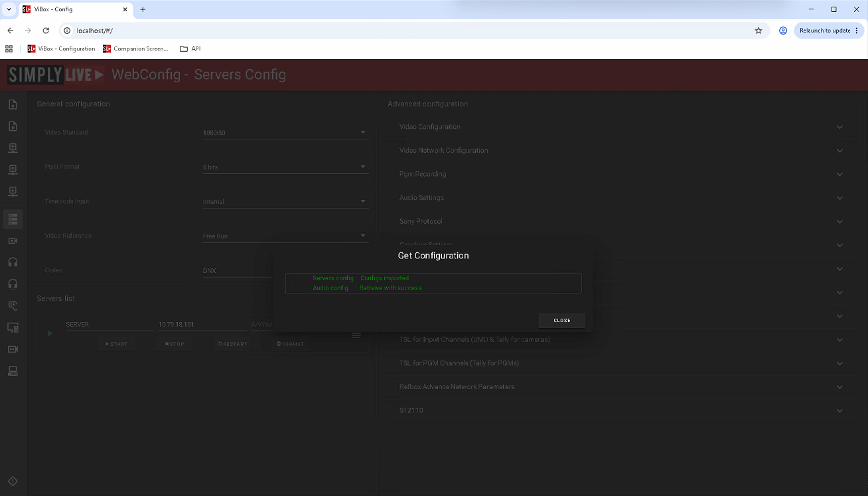Open the video camera with dots sidebar icon
The image size is (868, 496).
click(x=13, y=349)
